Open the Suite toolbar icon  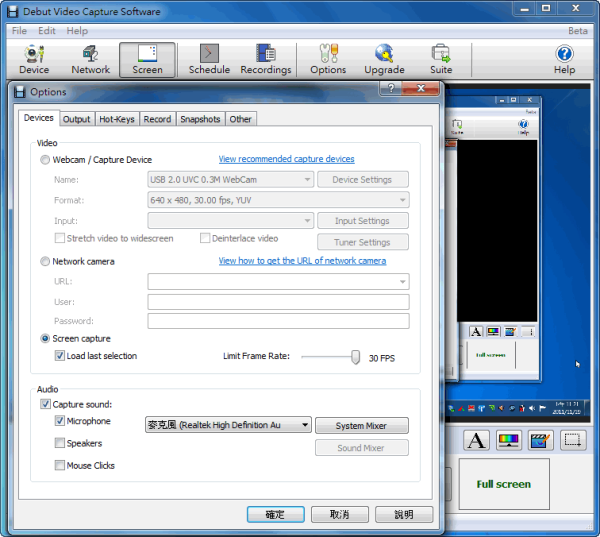tap(441, 60)
